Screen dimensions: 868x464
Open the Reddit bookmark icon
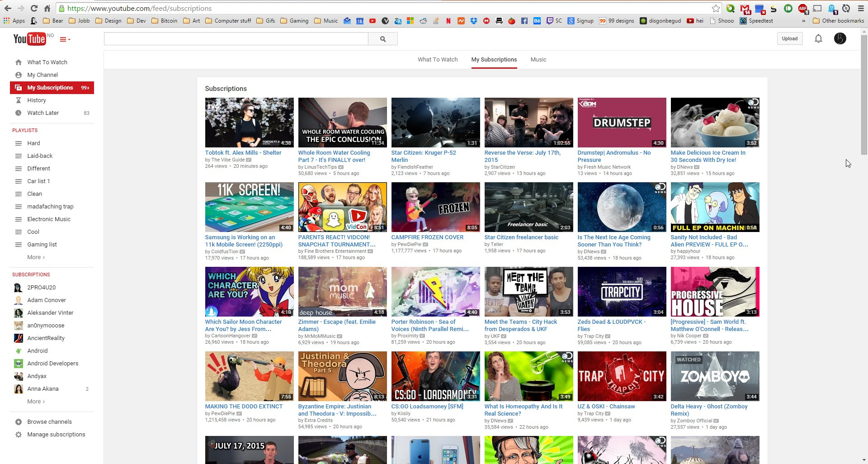pos(423,21)
